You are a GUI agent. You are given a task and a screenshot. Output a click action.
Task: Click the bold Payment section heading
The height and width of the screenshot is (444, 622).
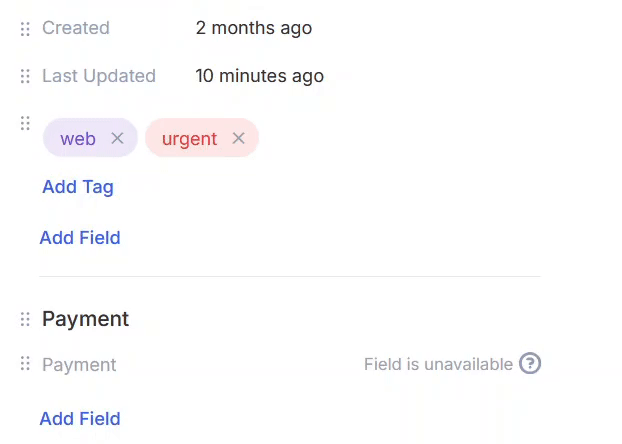click(85, 319)
